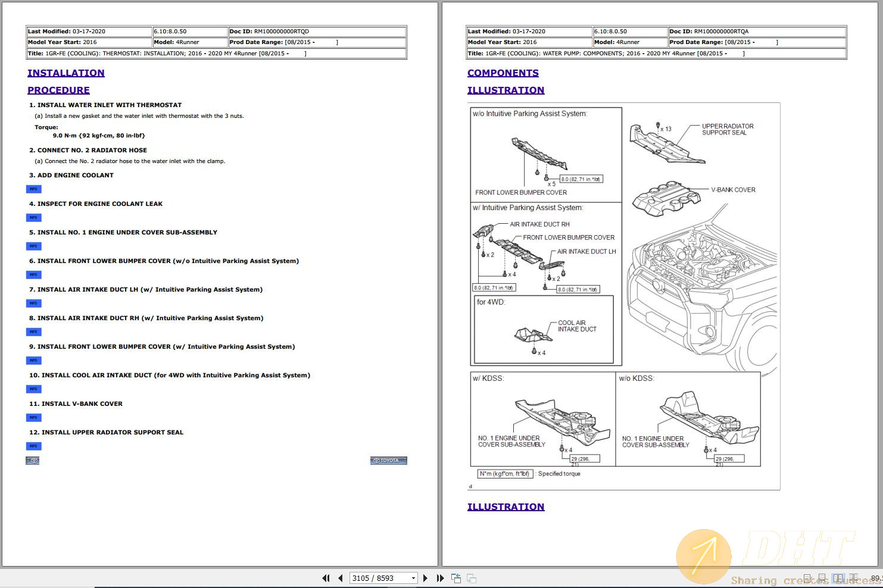Click the Doc ID RM100000000RTQD cell
The image size is (883, 588).
coord(317,32)
